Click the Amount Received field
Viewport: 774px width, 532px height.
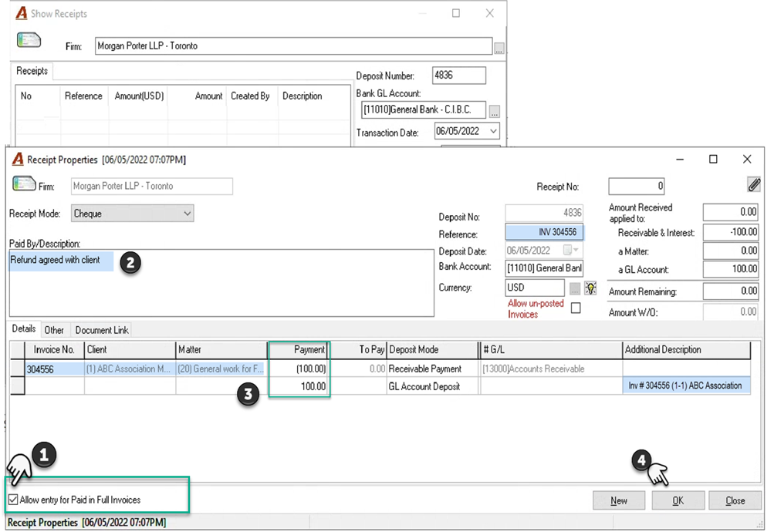(x=731, y=212)
